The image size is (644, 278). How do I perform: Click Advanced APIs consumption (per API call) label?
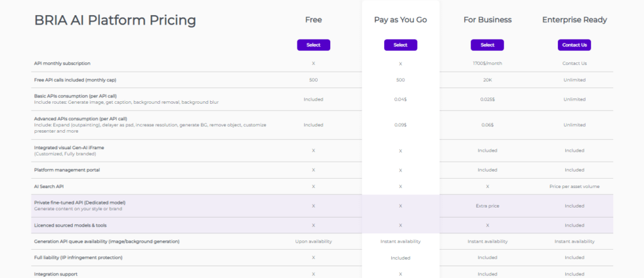pyautogui.click(x=80, y=119)
